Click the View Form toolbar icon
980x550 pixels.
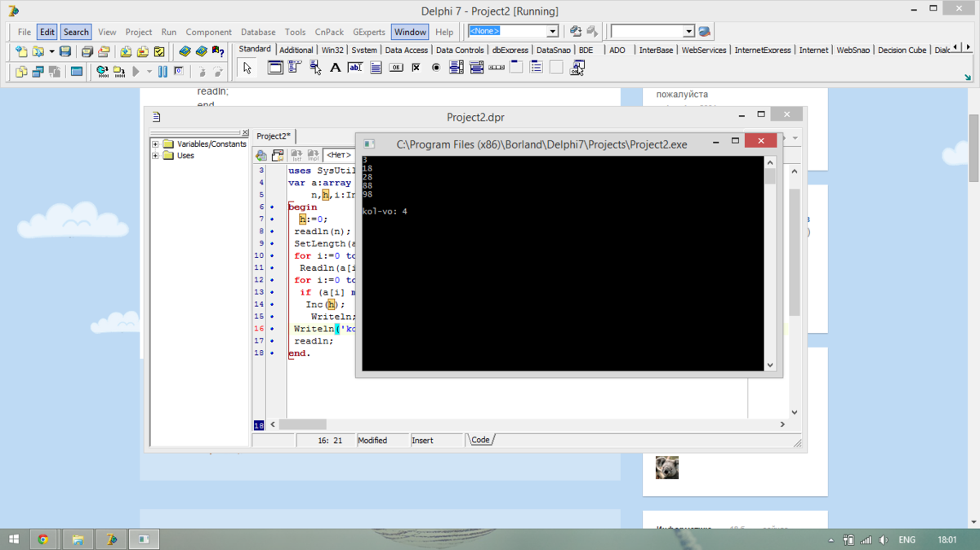[38, 72]
